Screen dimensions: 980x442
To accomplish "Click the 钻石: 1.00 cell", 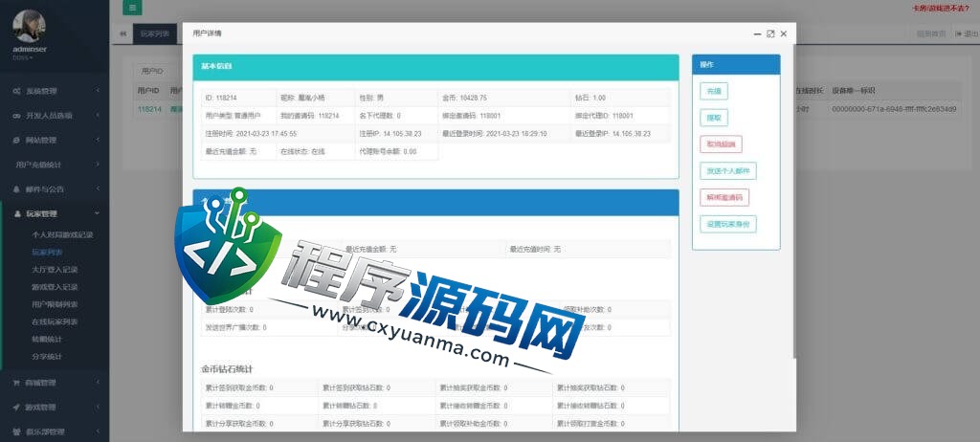I will [x=620, y=99].
